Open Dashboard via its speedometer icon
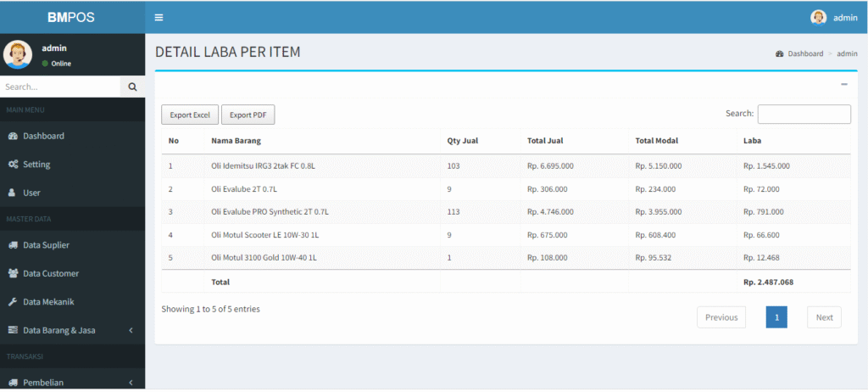This screenshot has width=868, height=392. (13, 136)
